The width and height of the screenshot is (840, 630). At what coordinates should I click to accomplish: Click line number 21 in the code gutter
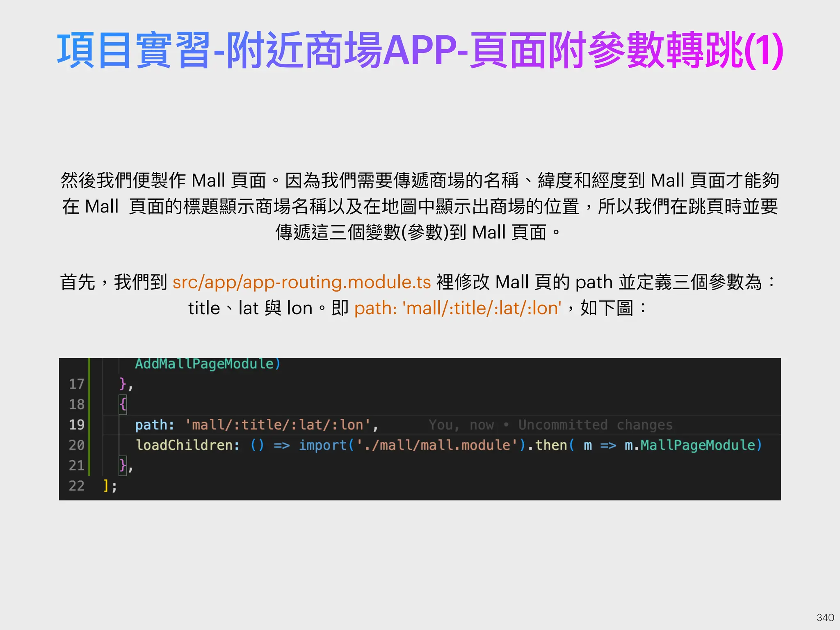[76, 466]
